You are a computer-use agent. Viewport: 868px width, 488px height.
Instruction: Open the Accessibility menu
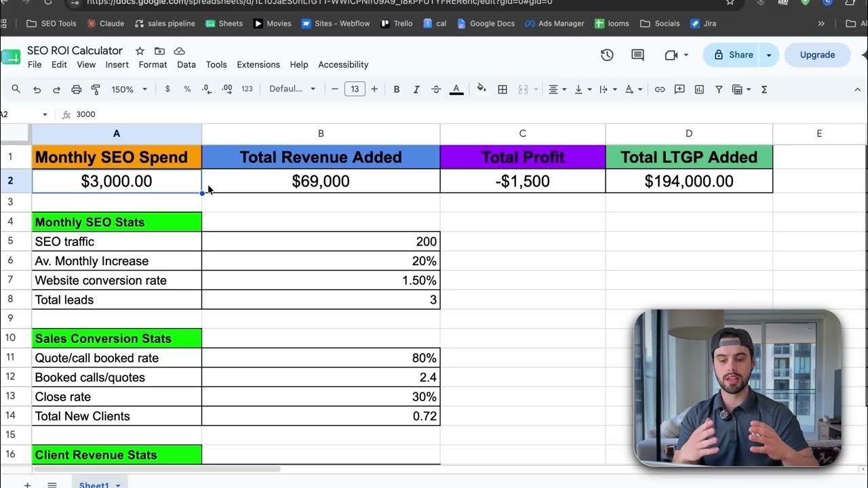pyautogui.click(x=343, y=64)
